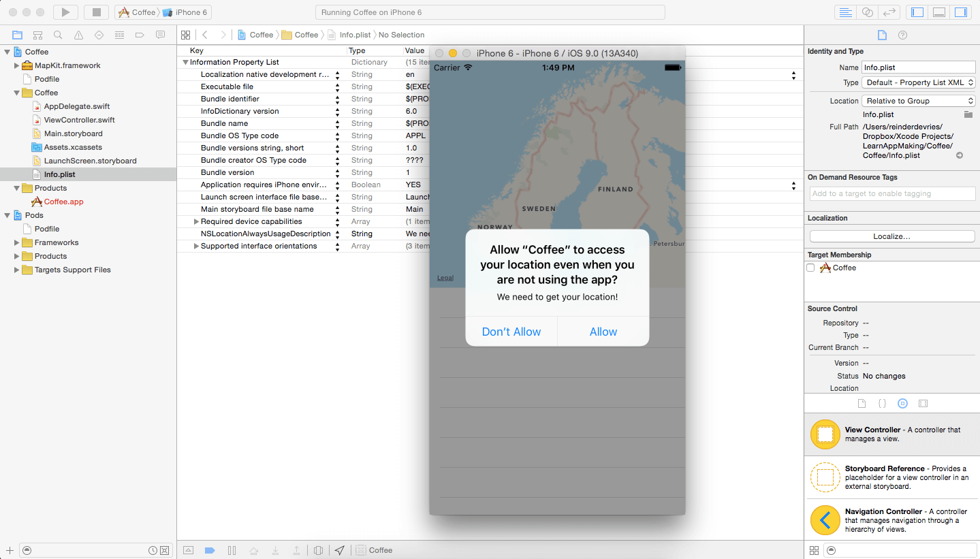Click the Run (play) button

(65, 12)
